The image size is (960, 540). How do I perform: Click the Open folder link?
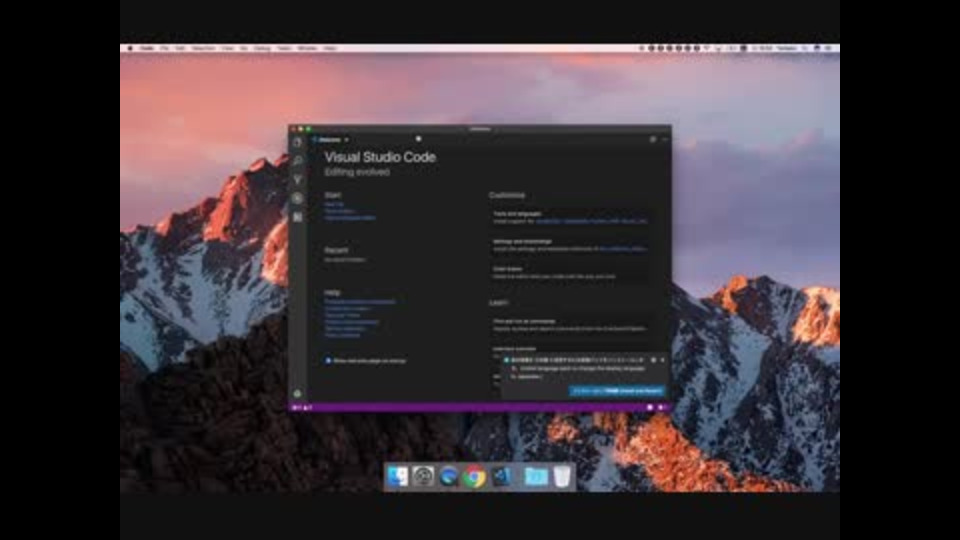[339, 211]
